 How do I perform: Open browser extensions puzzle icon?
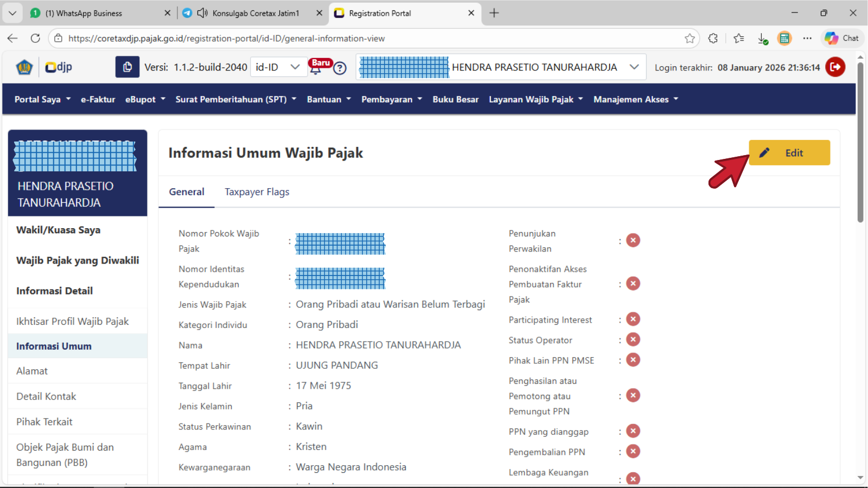[713, 38]
